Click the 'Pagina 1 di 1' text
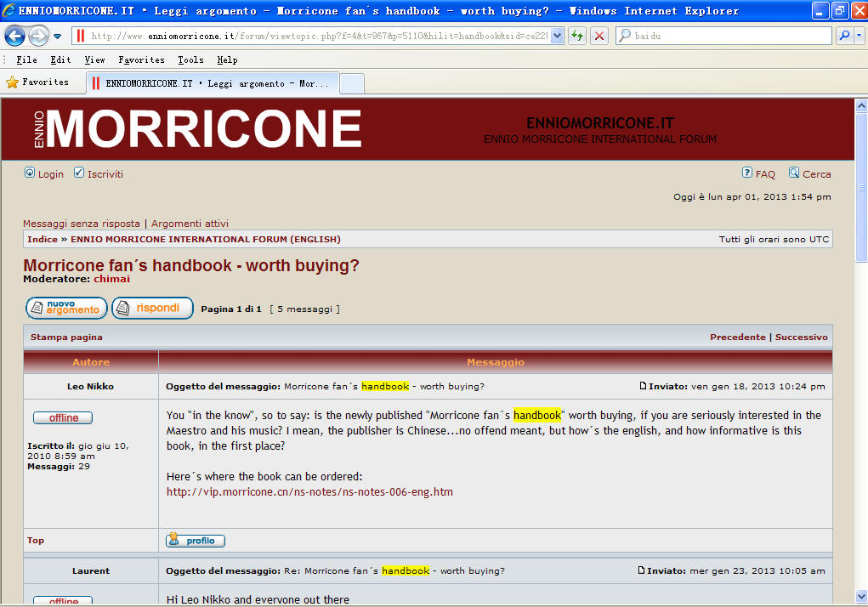Viewport: 868px width, 607px height. pos(231,309)
